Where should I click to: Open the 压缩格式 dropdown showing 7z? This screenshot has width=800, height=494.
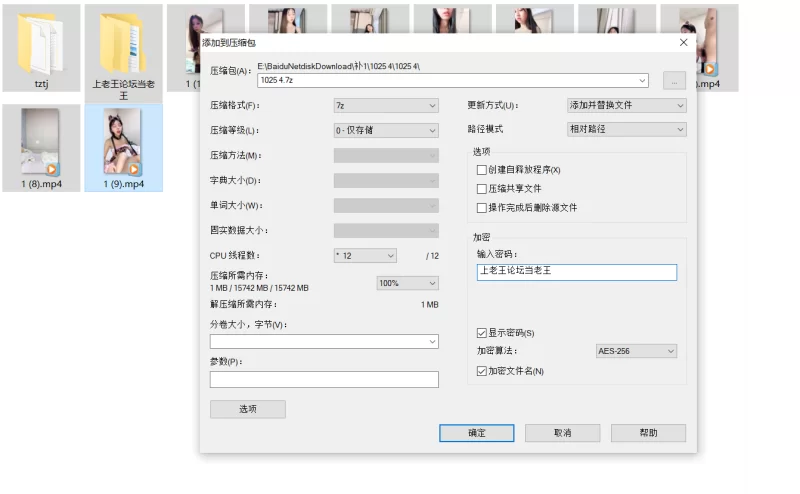386,106
